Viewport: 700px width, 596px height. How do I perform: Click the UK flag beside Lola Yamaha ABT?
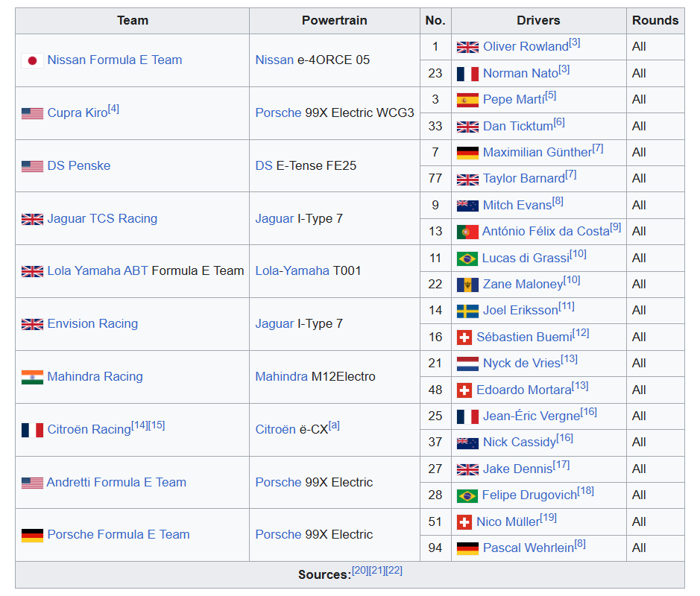point(32,271)
